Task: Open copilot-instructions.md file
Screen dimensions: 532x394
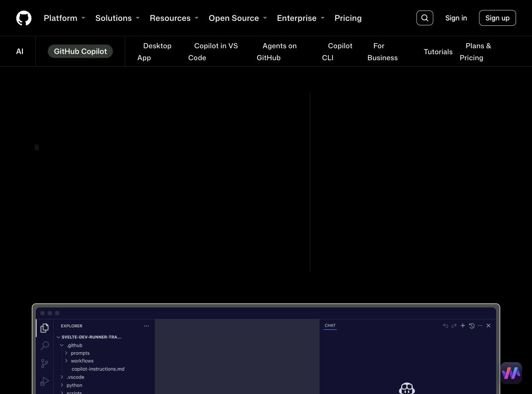Action: click(x=98, y=369)
